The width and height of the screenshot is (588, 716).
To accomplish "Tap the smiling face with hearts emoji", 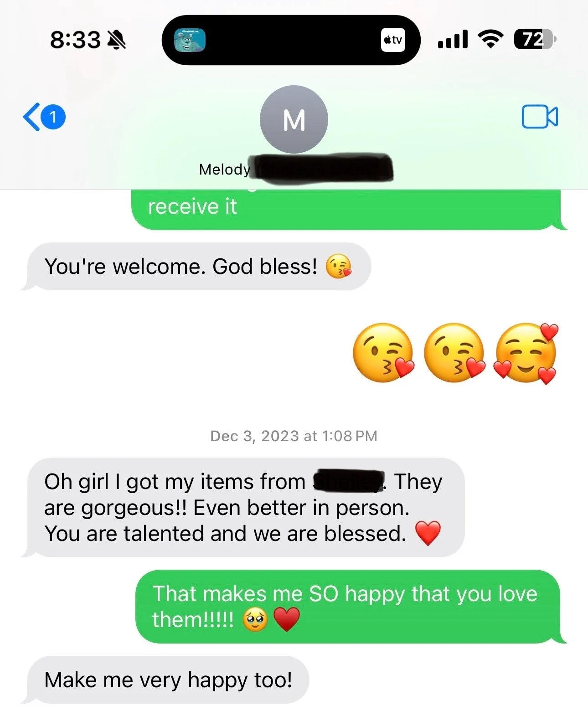I will click(x=526, y=353).
